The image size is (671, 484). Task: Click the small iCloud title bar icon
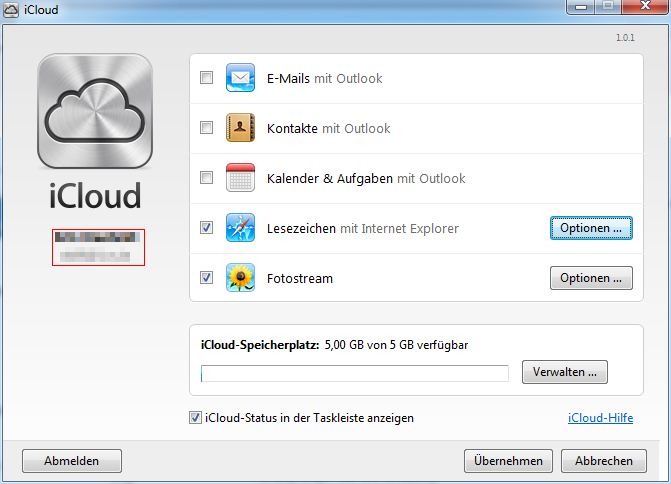point(13,9)
